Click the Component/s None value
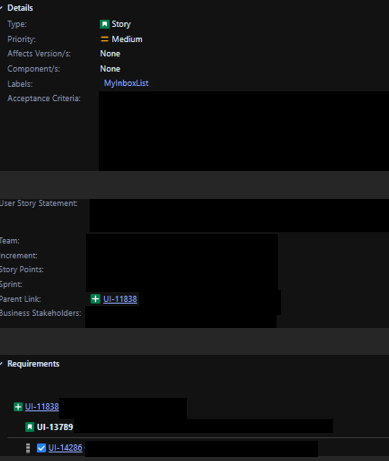 (x=110, y=69)
